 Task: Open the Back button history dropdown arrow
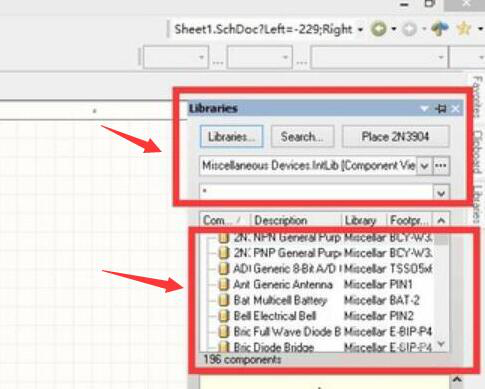[394, 29]
